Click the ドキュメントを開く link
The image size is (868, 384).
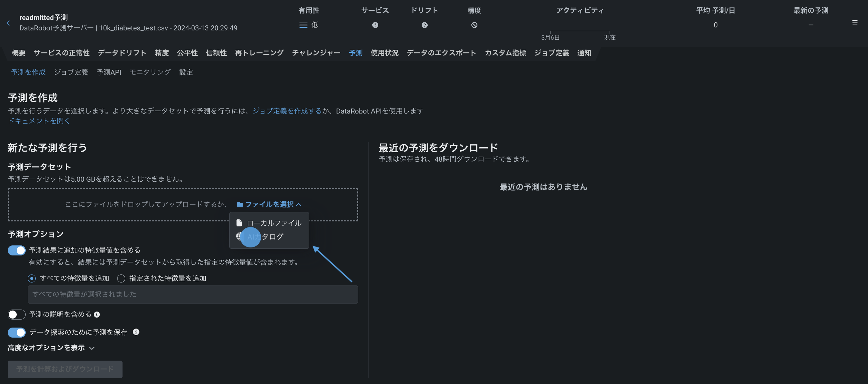pyautogui.click(x=38, y=121)
